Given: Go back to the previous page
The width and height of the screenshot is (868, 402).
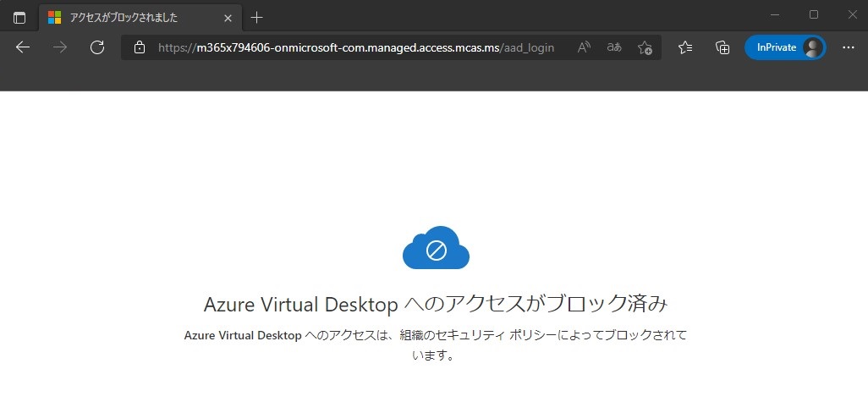Looking at the screenshot, I should coord(23,48).
